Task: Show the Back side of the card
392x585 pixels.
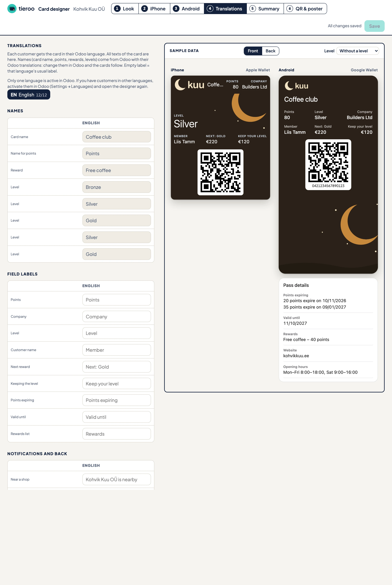Action: click(270, 51)
